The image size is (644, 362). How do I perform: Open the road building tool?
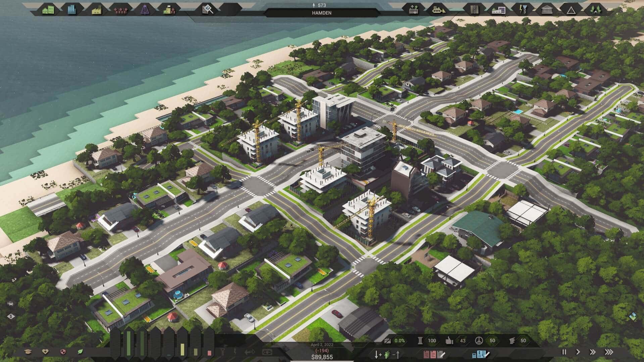point(474,10)
